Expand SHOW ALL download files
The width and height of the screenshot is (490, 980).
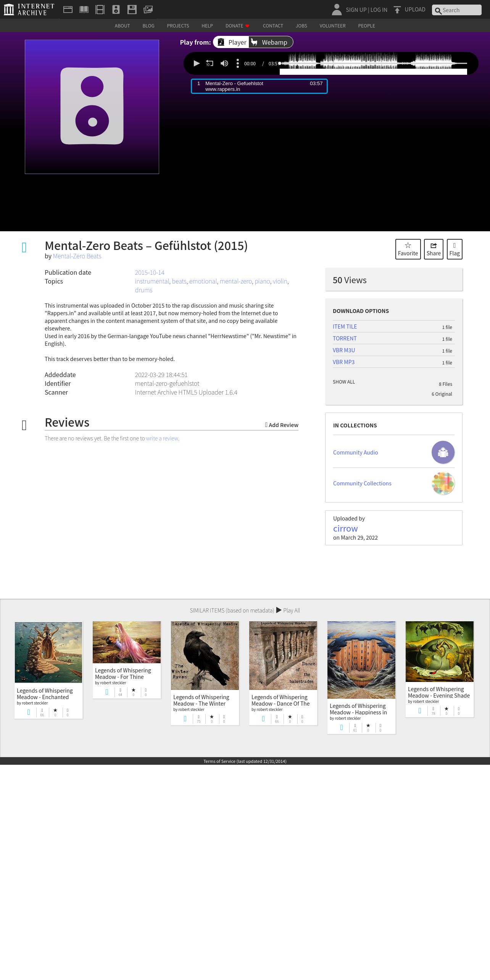tap(344, 382)
